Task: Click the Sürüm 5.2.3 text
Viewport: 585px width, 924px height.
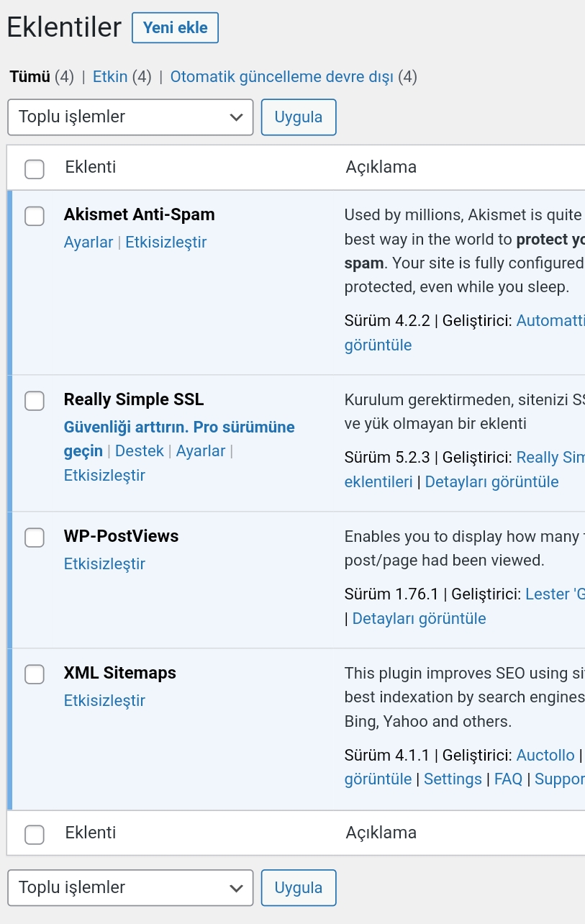Action: [387, 458]
